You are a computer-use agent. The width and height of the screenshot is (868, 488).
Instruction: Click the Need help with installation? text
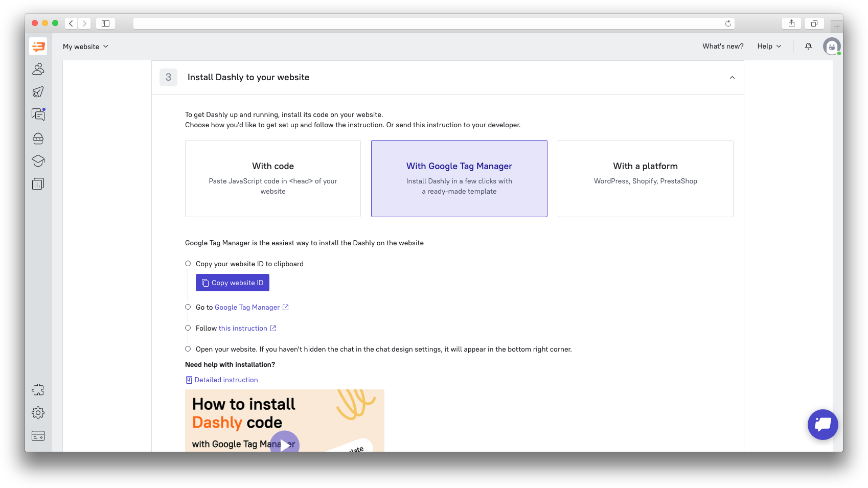230,364
